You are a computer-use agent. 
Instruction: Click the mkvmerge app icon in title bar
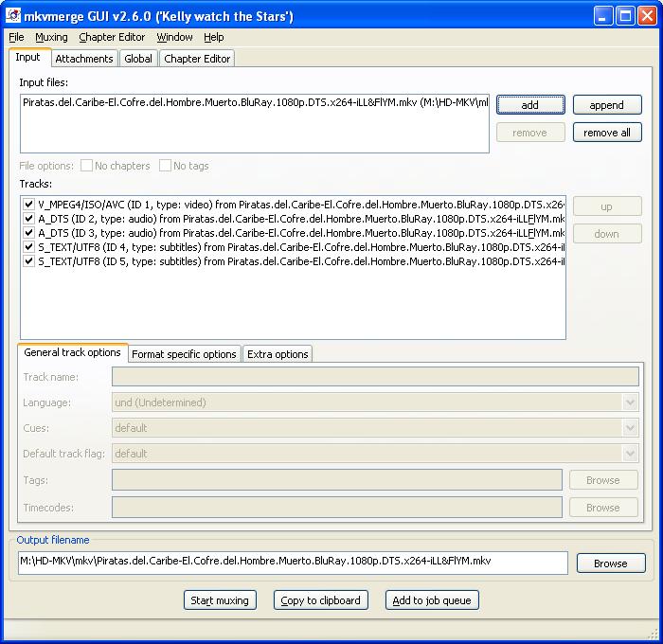[14, 16]
